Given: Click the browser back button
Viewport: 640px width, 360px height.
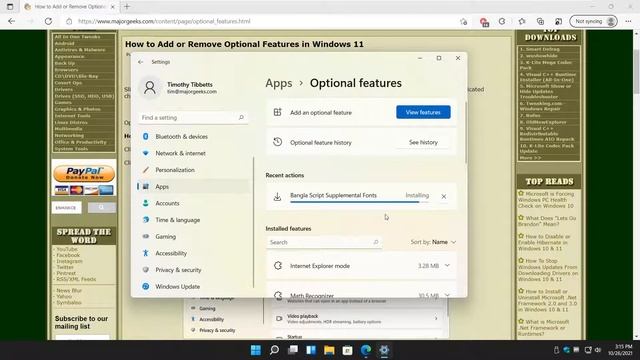Looking at the screenshot, I should coord(11,21).
